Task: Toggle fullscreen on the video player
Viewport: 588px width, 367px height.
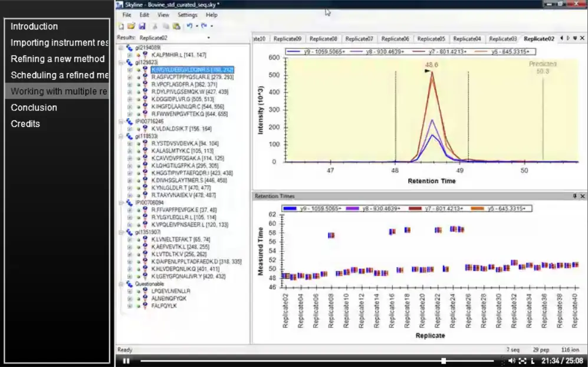Action: point(523,361)
